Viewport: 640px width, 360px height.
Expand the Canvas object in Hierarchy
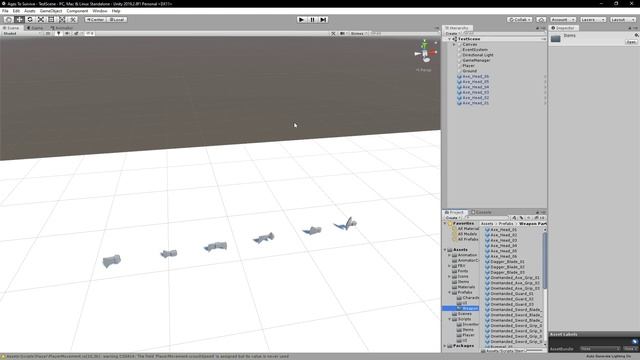click(454, 44)
